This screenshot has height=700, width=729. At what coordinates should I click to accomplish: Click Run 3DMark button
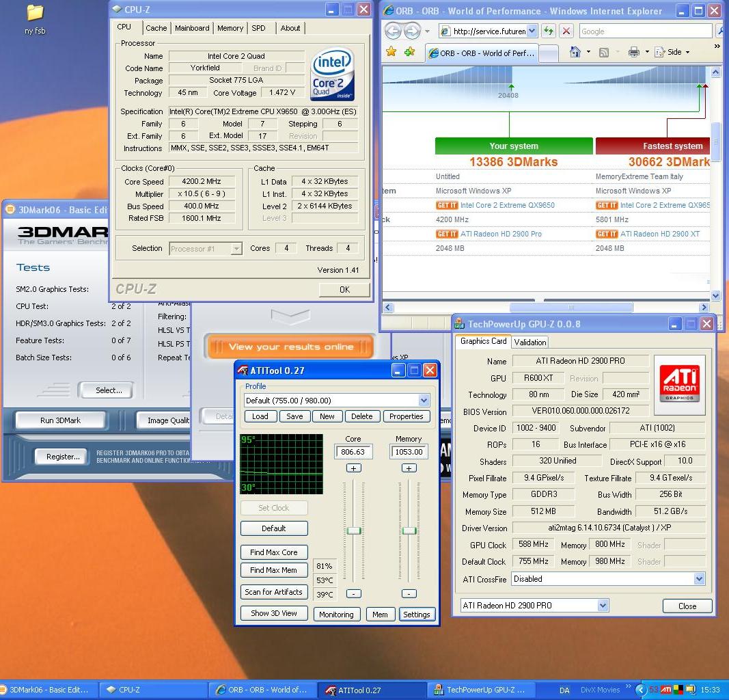click(x=60, y=420)
